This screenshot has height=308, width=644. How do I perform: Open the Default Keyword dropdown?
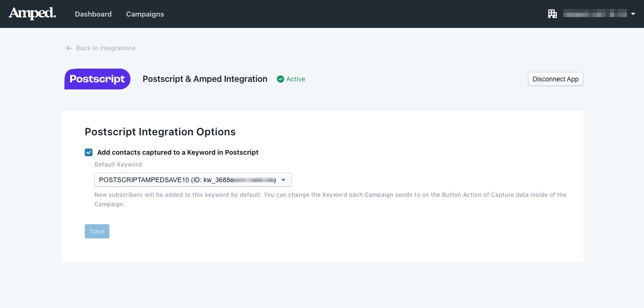(193, 180)
